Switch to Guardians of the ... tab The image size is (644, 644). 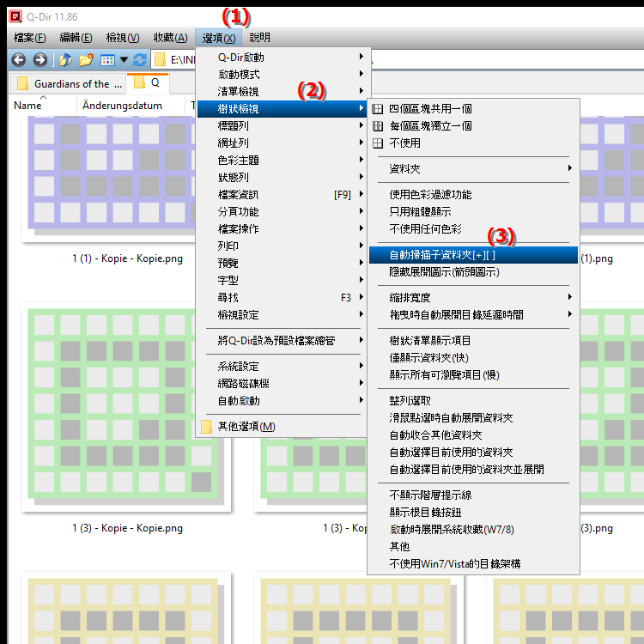click(x=67, y=84)
